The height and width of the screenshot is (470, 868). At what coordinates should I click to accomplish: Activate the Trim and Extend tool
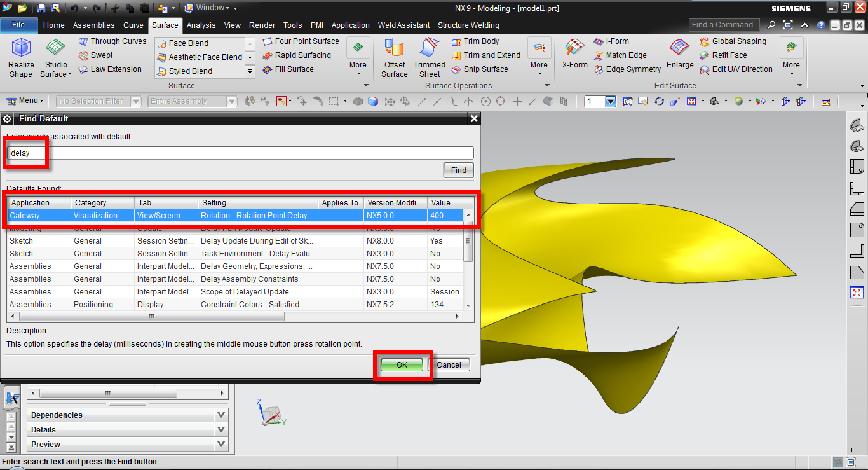[x=485, y=55]
